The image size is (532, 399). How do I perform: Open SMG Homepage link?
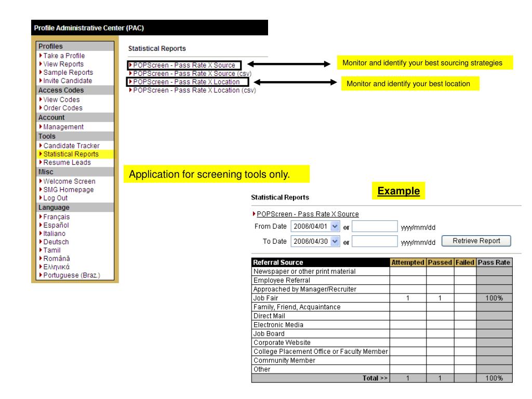click(68, 190)
